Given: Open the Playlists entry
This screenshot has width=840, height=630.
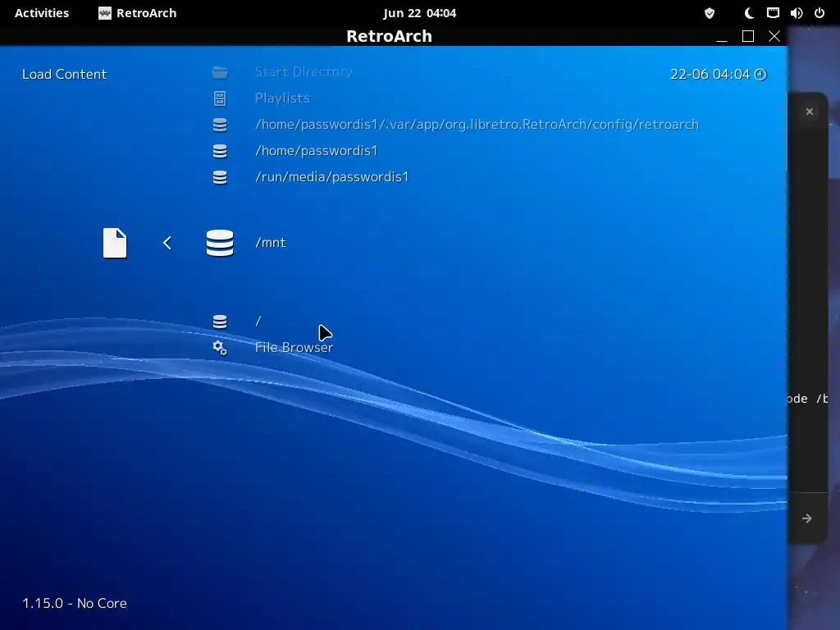Looking at the screenshot, I should (x=282, y=98).
